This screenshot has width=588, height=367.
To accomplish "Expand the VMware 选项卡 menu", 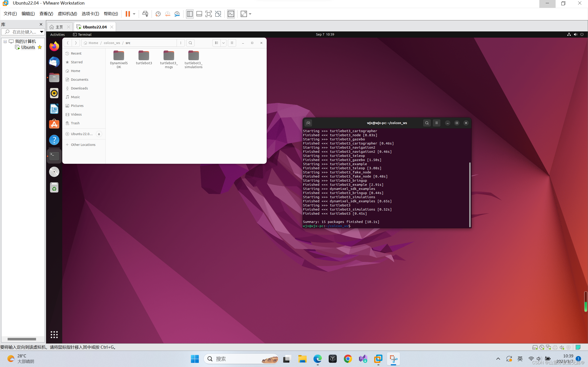I will tap(90, 14).
